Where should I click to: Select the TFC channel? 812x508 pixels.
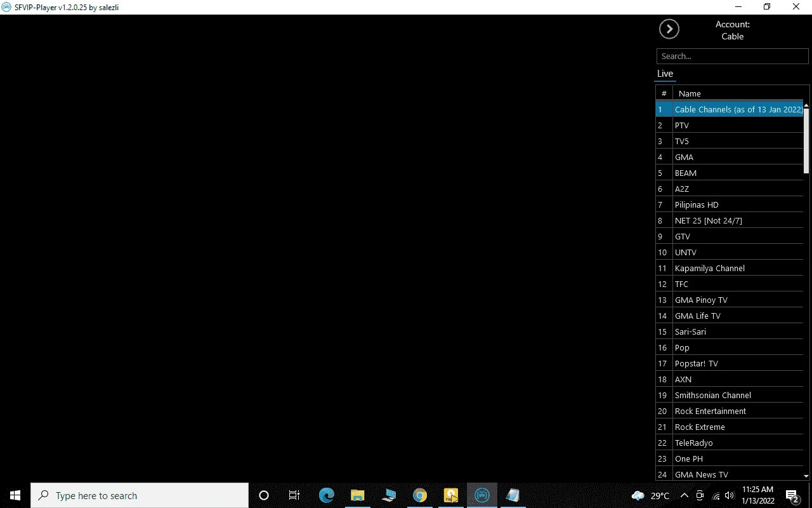coord(730,284)
